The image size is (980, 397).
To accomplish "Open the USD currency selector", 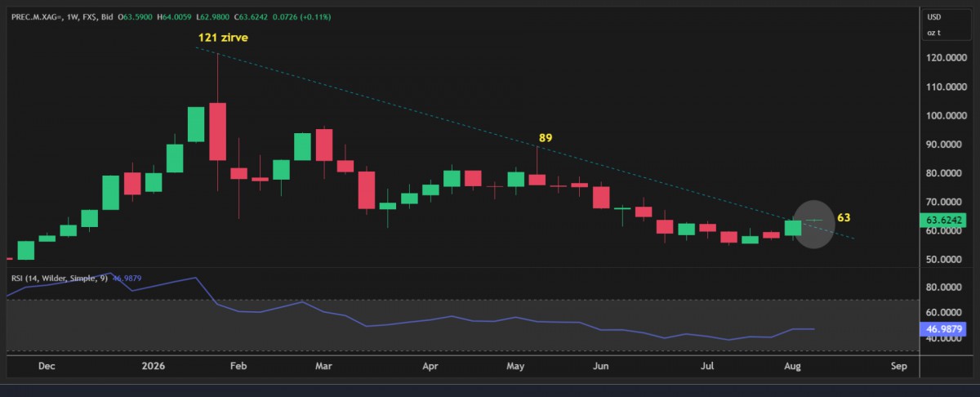I will coord(933,17).
